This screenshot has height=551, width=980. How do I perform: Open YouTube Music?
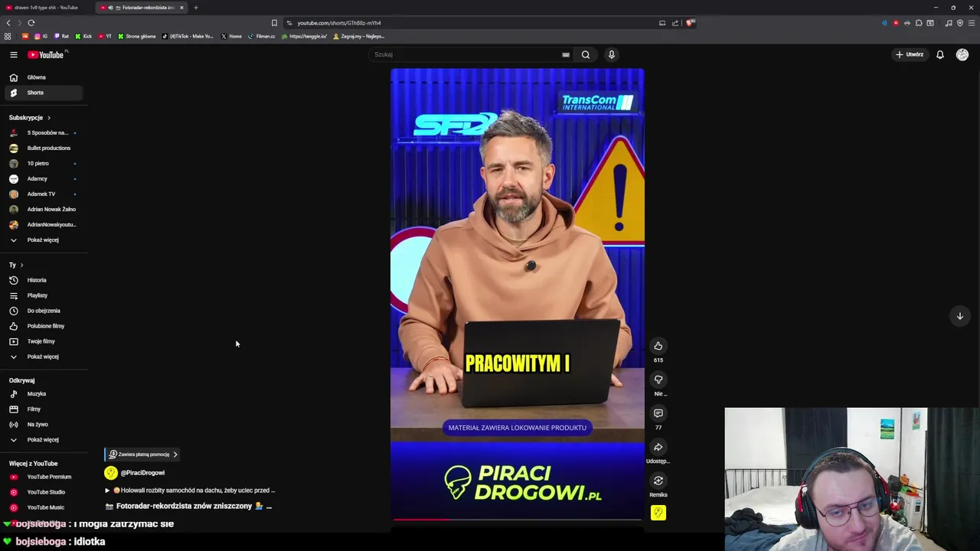[x=44, y=507]
